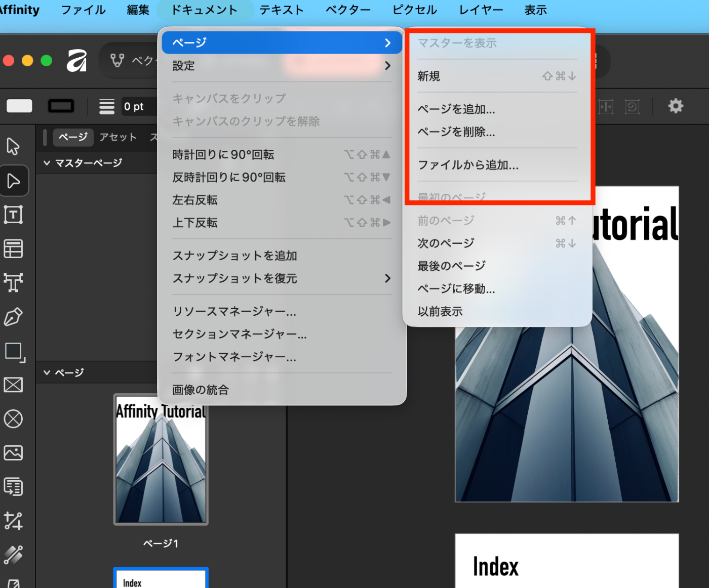Open the レイヤー menu
This screenshot has width=709, height=588.
click(x=481, y=10)
